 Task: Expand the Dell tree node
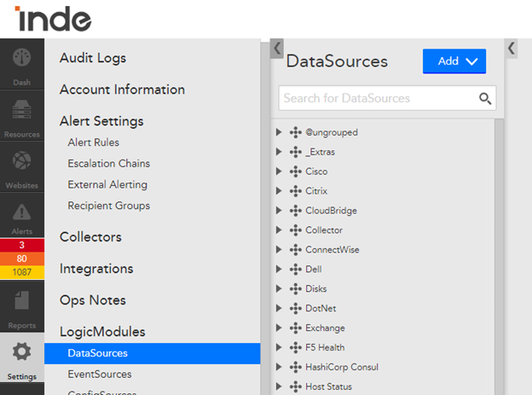click(x=279, y=269)
